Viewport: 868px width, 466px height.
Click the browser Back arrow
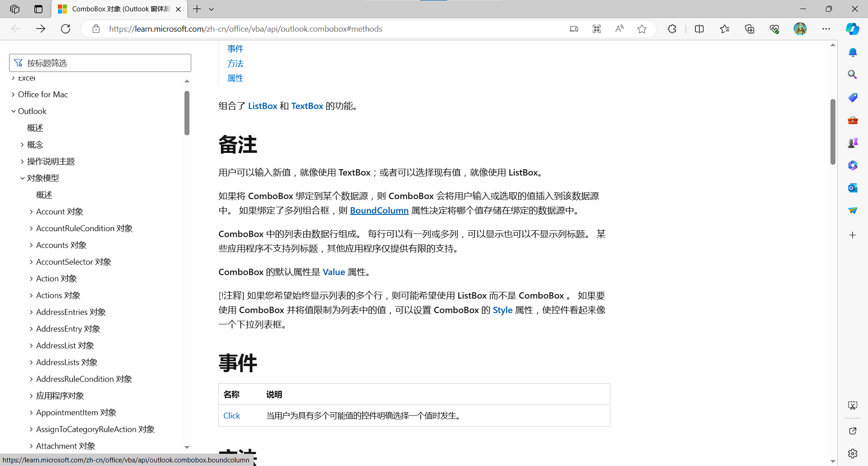point(16,29)
